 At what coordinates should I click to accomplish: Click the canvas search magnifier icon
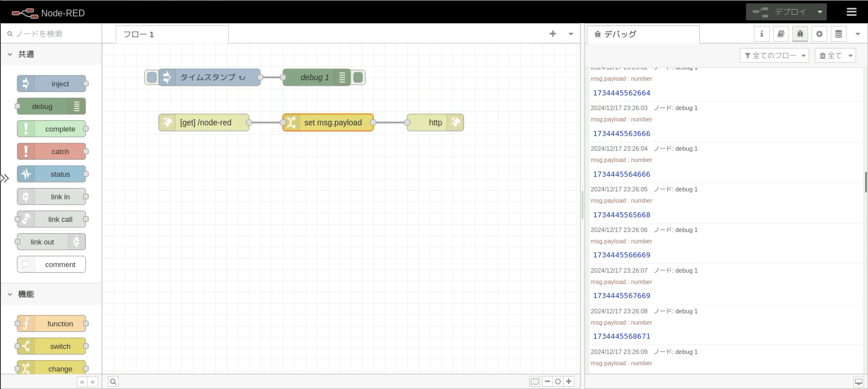point(113,382)
